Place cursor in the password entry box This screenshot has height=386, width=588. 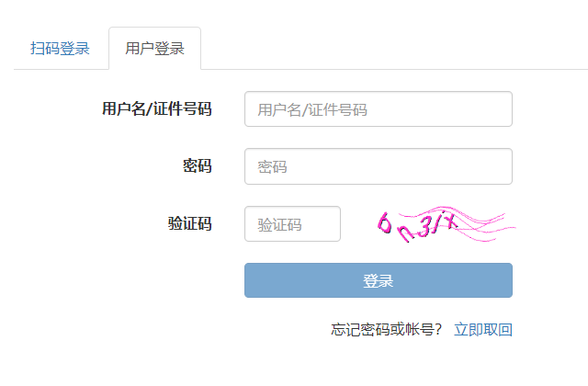[x=379, y=166]
